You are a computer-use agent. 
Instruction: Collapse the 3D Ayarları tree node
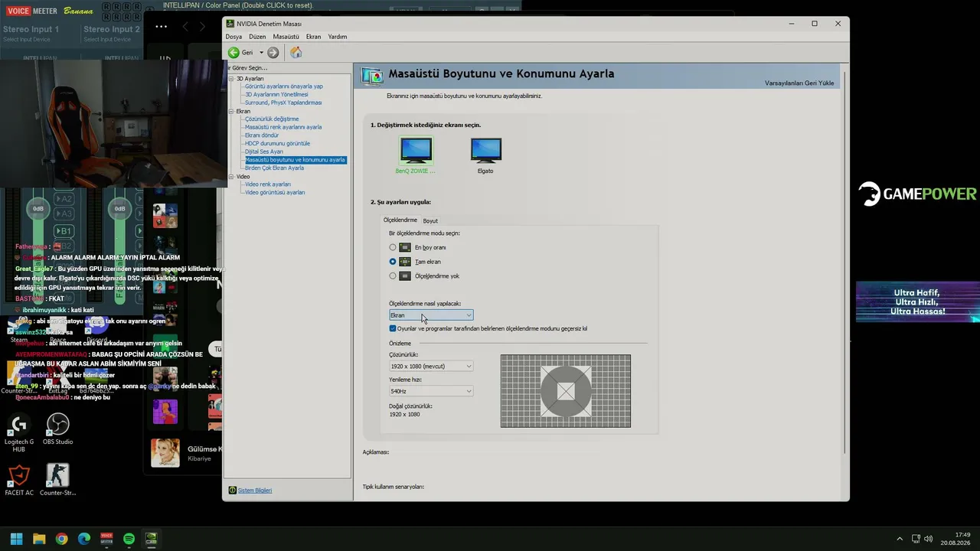(x=230, y=79)
